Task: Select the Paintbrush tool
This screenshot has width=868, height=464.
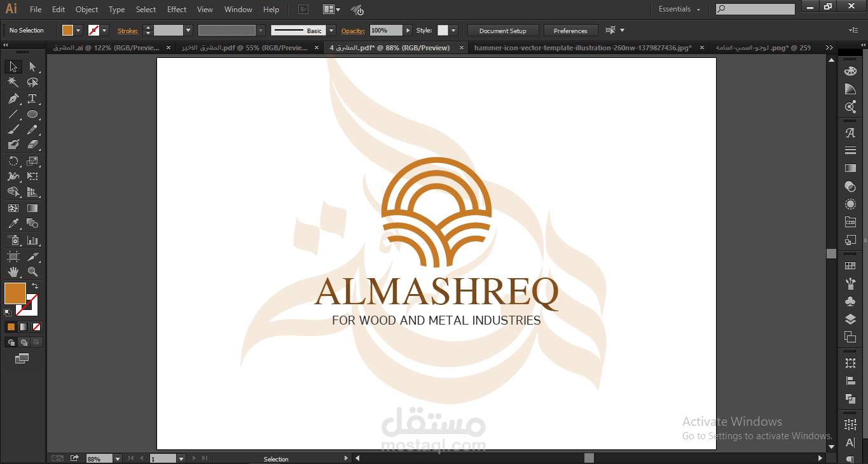Action: tap(13, 130)
